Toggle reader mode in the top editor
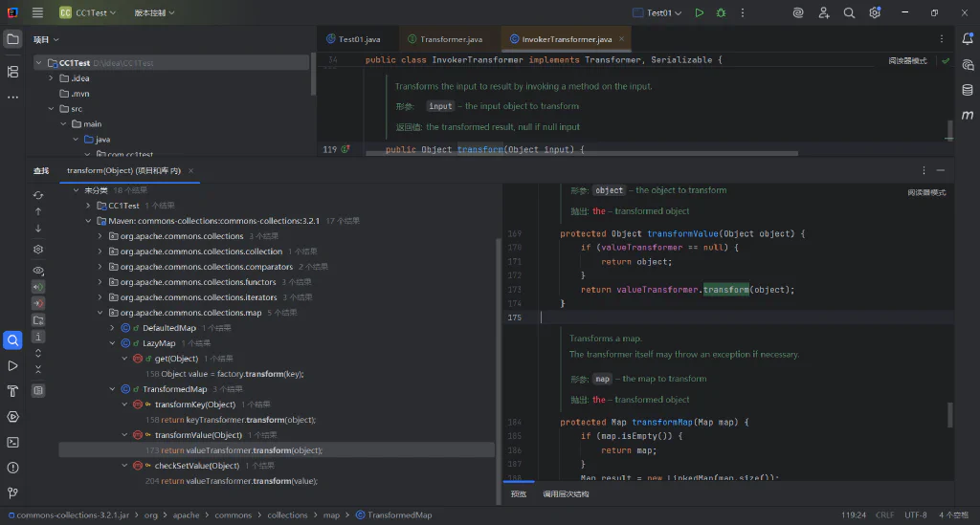980x525 pixels. (x=907, y=60)
